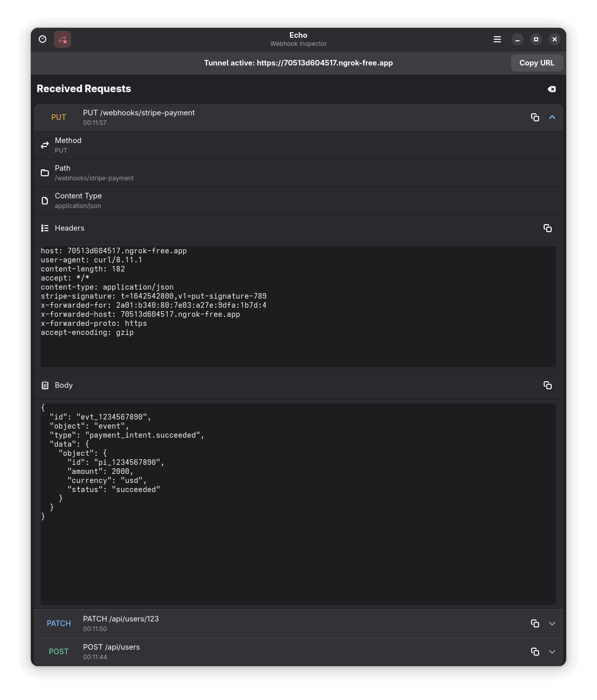Click the Method row label
This screenshot has height=700, width=597.
click(68, 141)
